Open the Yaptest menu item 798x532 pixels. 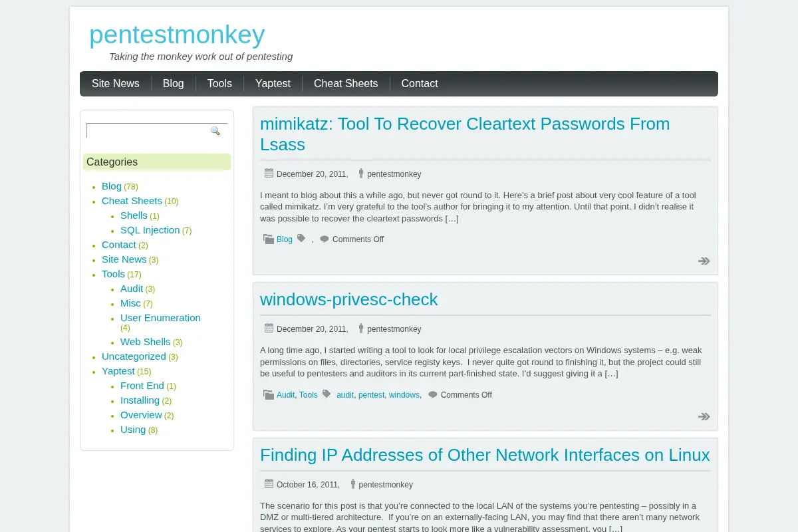273,84
